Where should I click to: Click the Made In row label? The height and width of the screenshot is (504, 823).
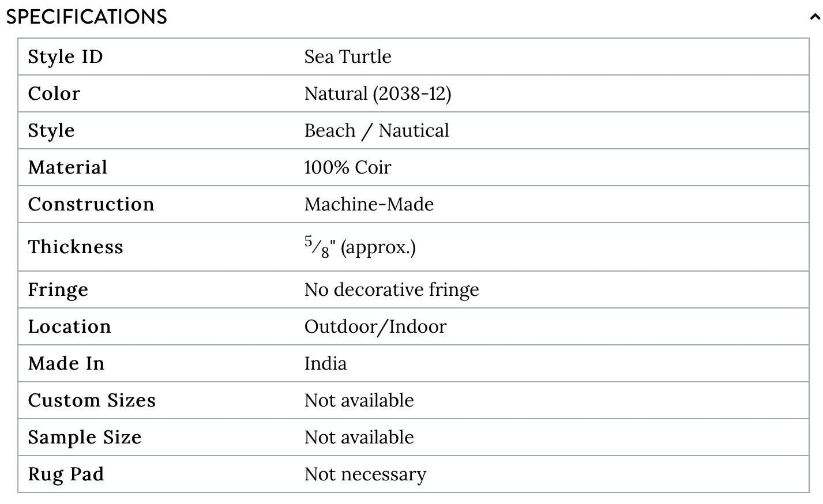tap(66, 363)
